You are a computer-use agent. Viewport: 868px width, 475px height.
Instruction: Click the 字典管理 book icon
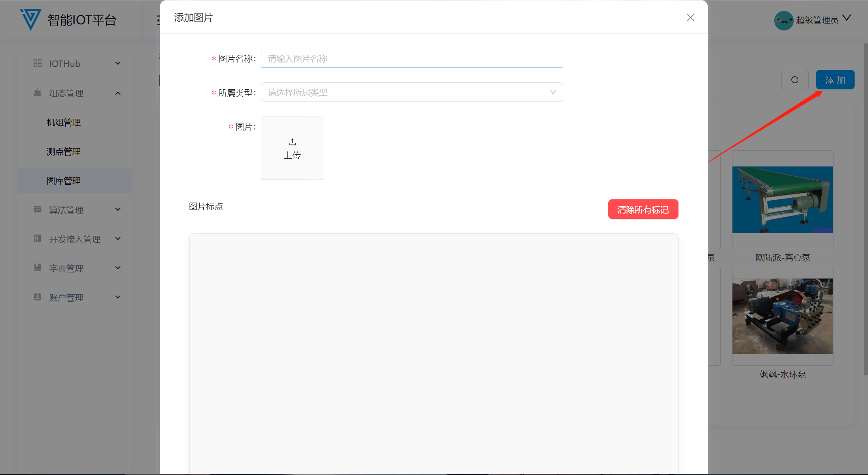[x=38, y=268]
